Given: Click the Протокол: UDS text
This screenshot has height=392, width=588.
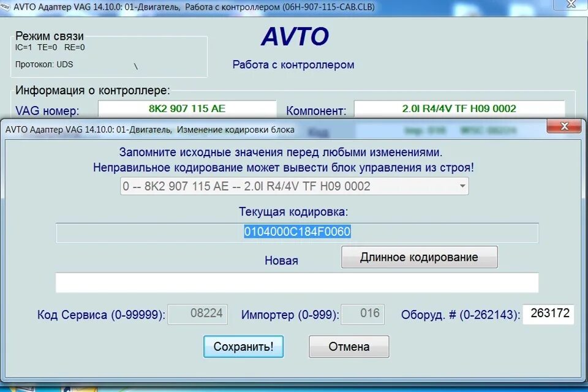Looking at the screenshot, I should click(x=44, y=64).
